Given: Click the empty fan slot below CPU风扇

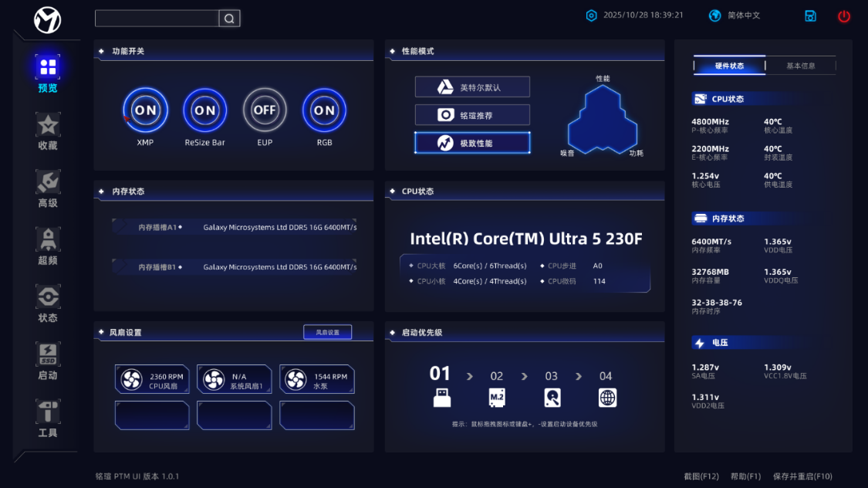Looking at the screenshot, I should click(x=152, y=415).
